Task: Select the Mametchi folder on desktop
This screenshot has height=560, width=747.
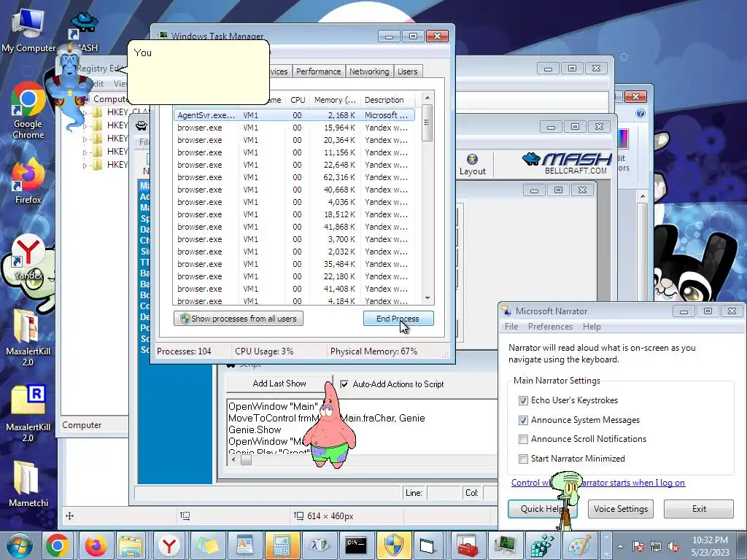Action: point(28,483)
